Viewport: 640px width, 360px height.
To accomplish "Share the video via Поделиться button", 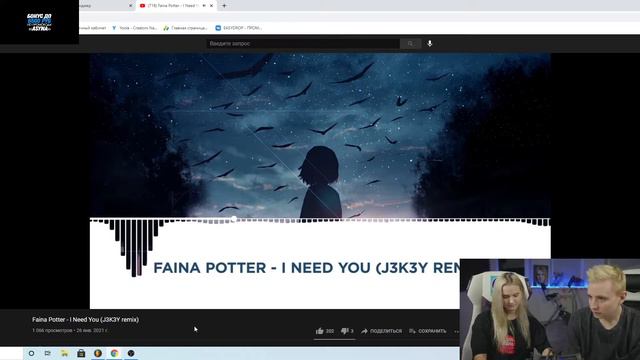I will pos(382,331).
